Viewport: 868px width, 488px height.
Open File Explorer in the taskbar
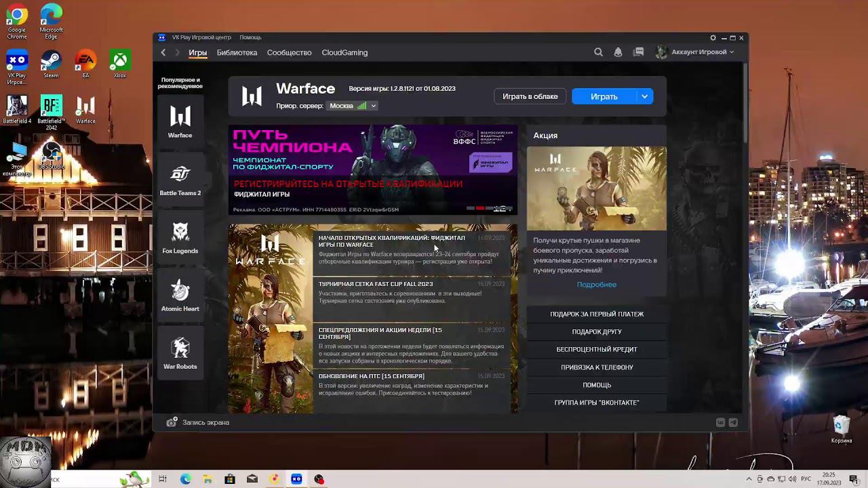pos(208,479)
